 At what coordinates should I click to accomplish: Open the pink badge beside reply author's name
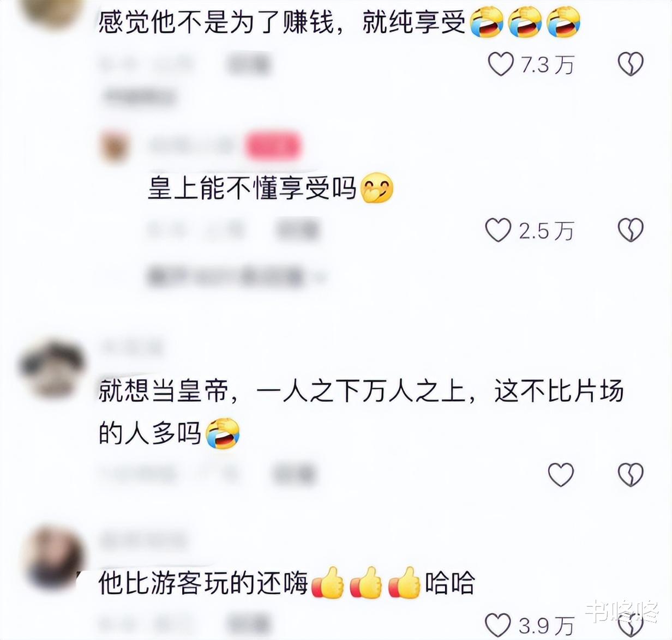272,147
